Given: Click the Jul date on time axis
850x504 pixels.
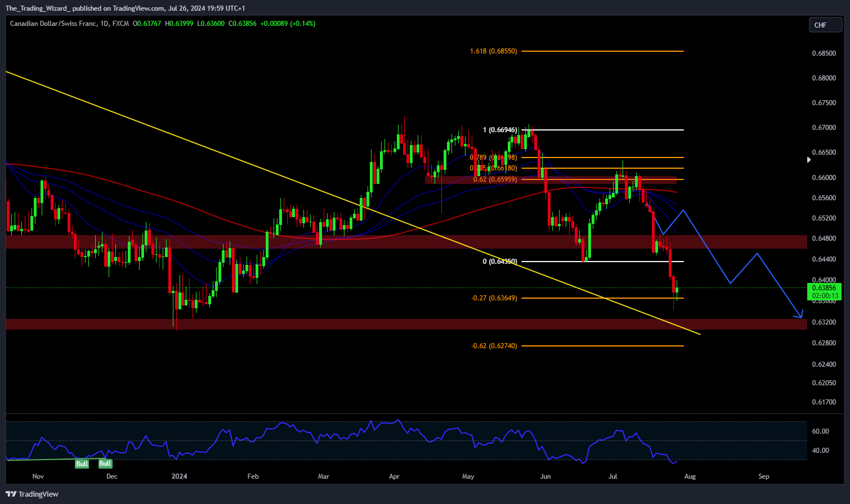Looking at the screenshot, I should 613,476.
